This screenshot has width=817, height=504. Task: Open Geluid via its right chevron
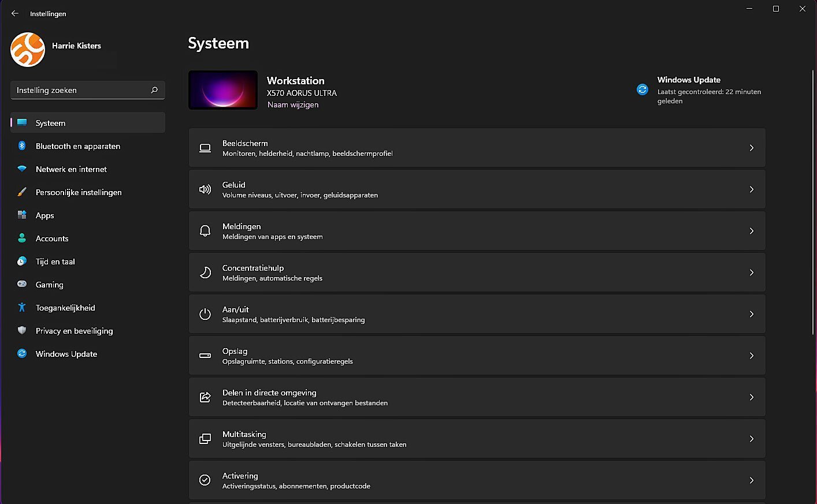(752, 189)
